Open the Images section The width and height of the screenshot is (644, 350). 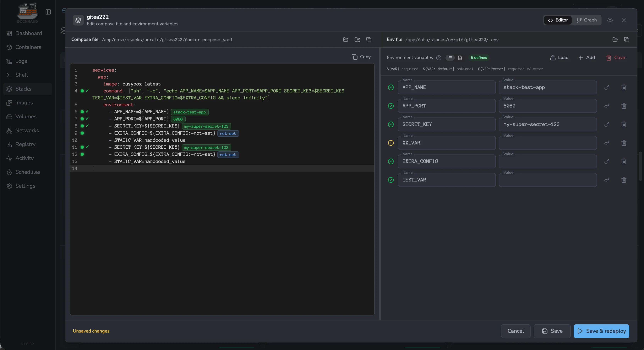[28, 103]
